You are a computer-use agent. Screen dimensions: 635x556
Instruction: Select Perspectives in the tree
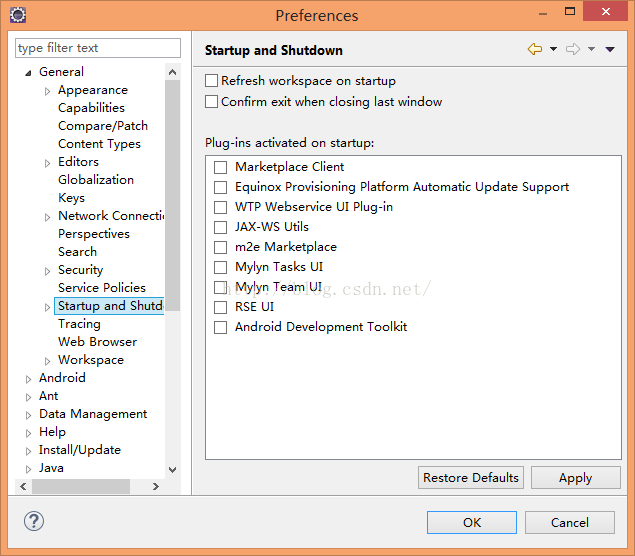point(94,234)
